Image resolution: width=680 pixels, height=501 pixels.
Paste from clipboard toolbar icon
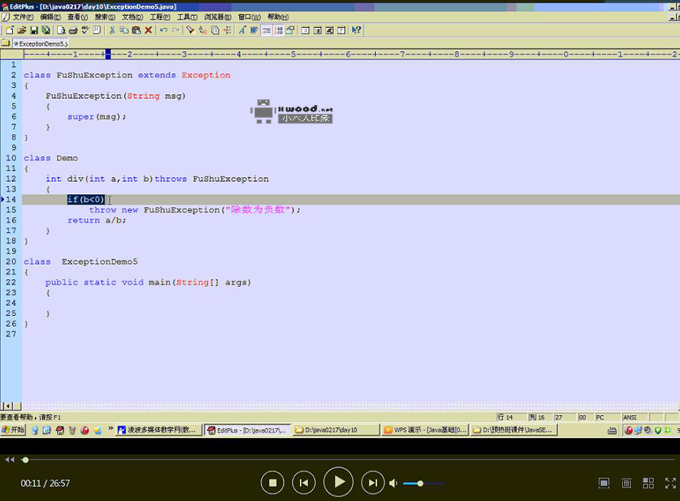coord(136,30)
